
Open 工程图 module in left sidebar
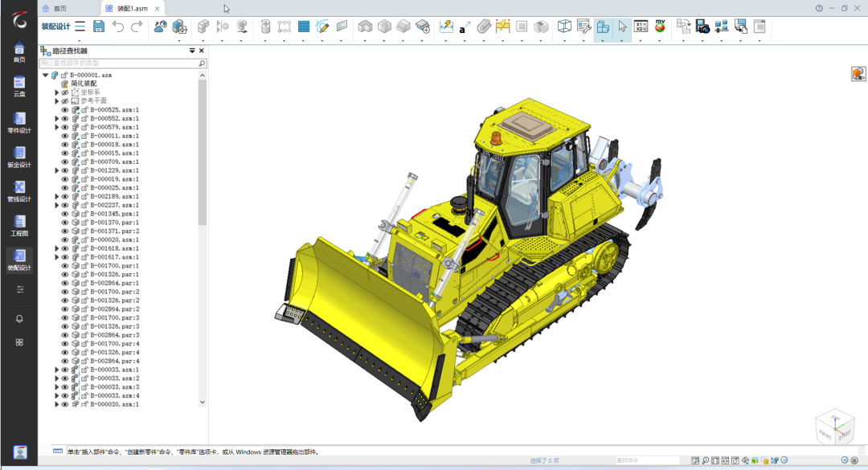19,226
